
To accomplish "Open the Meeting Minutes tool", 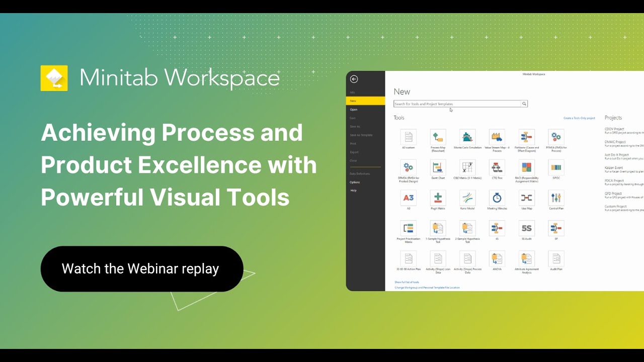I will tap(497, 198).
